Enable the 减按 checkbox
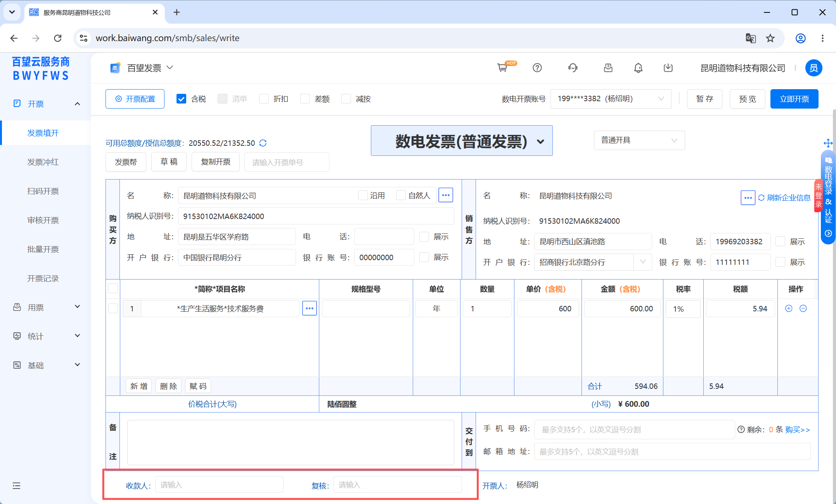 coord(346,99)
